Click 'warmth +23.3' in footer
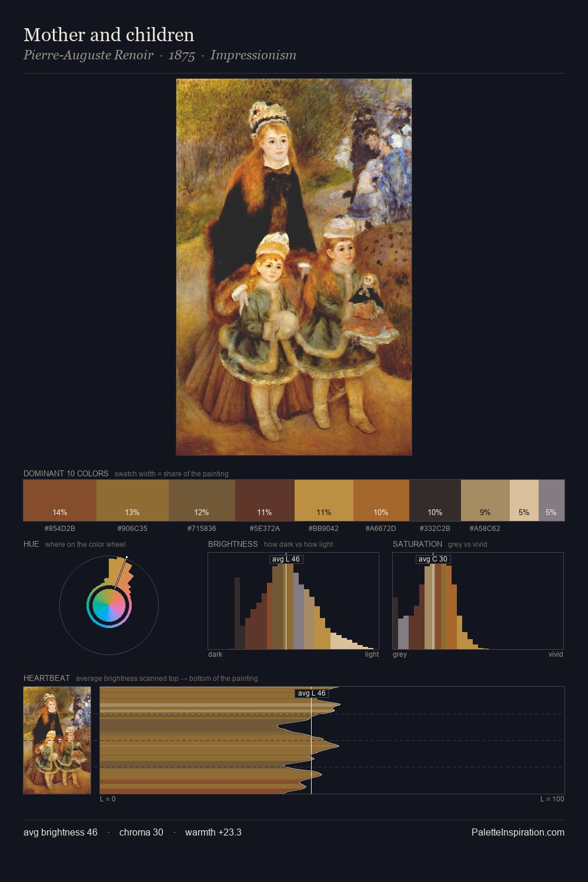This screenshot has height=882, width=588. pyautogui.click(x=213, y=833)
